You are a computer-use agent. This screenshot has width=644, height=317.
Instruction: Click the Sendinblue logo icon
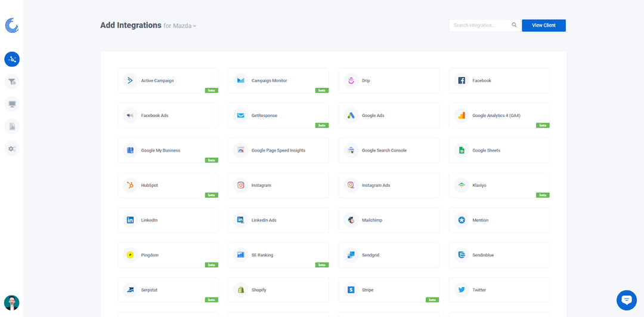point(462,256)
